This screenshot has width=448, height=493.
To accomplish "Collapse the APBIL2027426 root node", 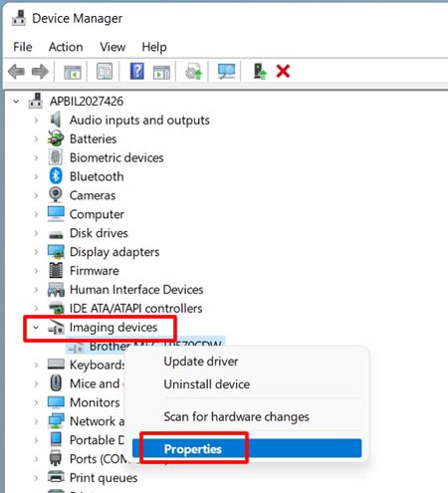I will 16,102.
